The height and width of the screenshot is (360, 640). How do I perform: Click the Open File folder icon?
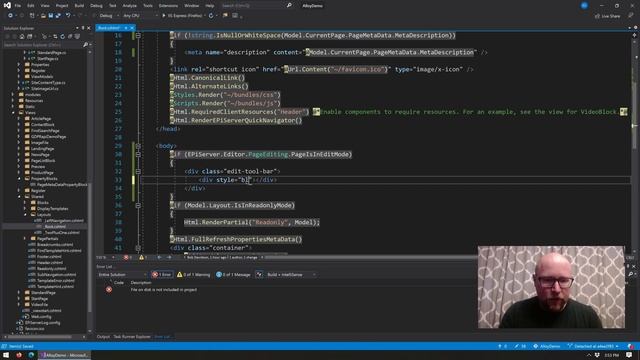pos(43,16)
